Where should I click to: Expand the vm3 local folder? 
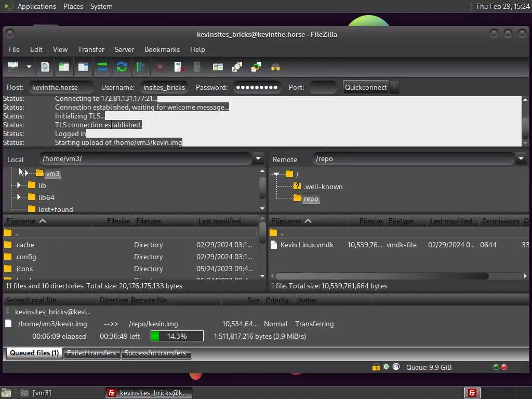click(x=26, y=174)
